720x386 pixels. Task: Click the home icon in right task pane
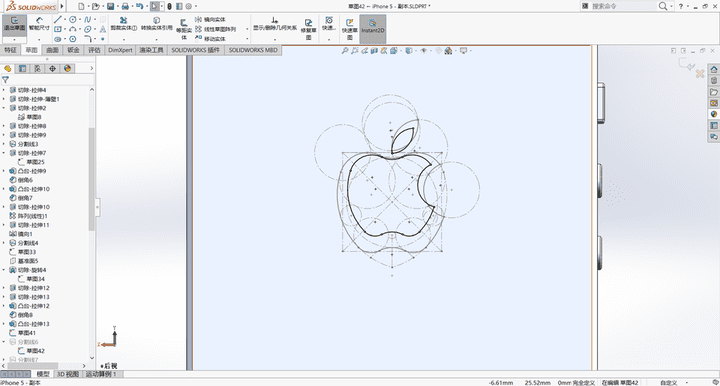714,69
